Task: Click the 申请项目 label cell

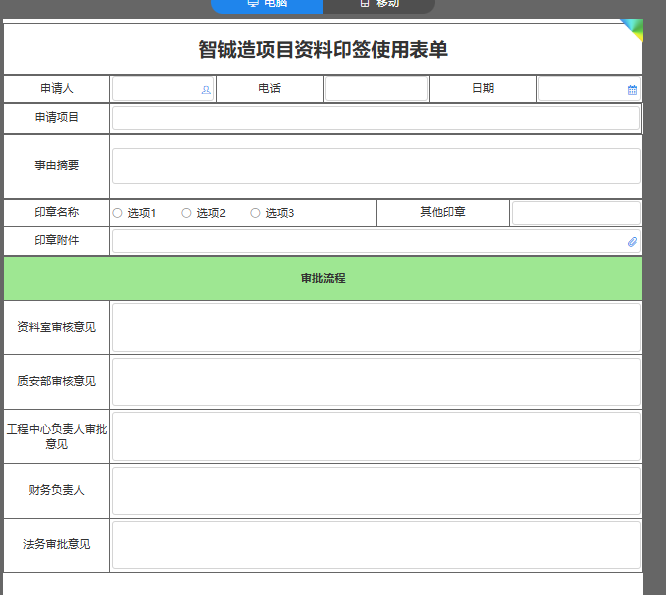Action: 56,118
